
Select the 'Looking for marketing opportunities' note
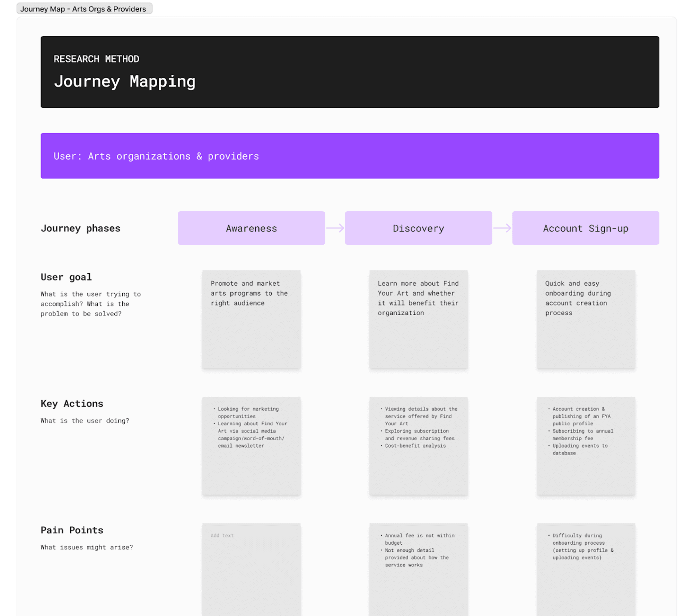(x=251, y=446)
